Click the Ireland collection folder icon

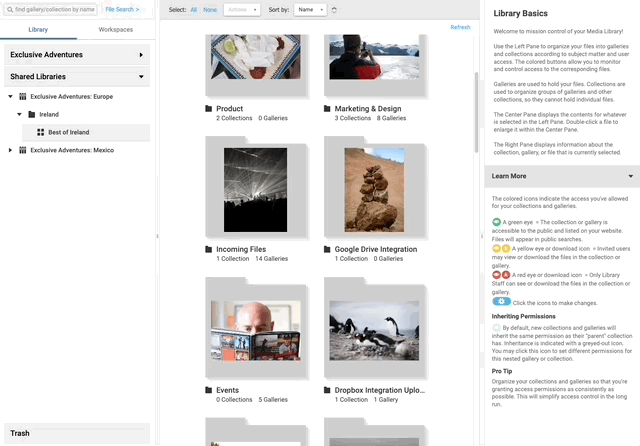pyautogui.click(x=31, y=115)
